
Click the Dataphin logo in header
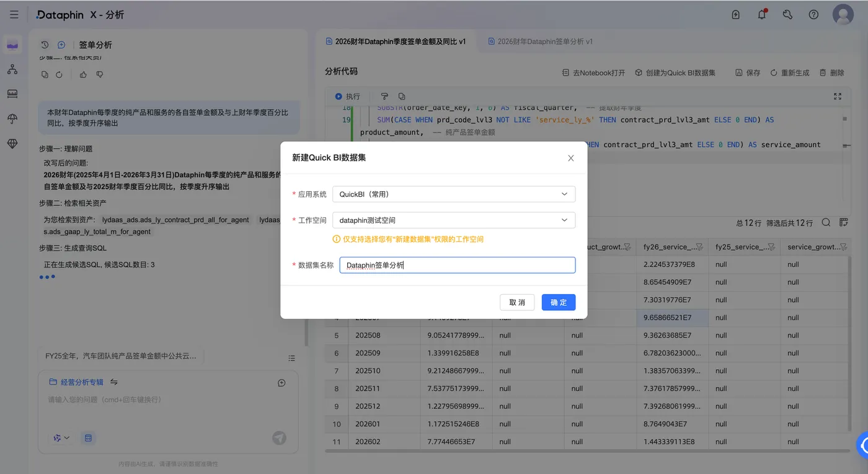(x=60, y=14)
